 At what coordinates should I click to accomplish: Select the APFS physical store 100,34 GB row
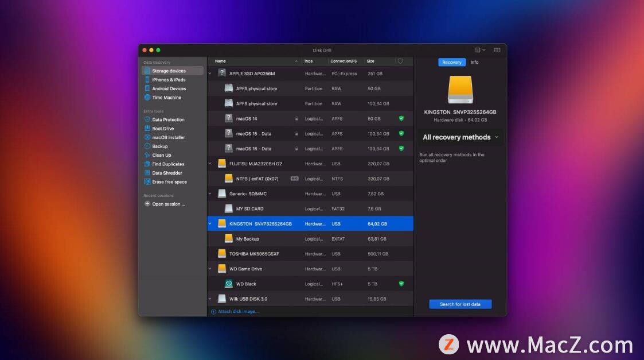tap(310, 104)
